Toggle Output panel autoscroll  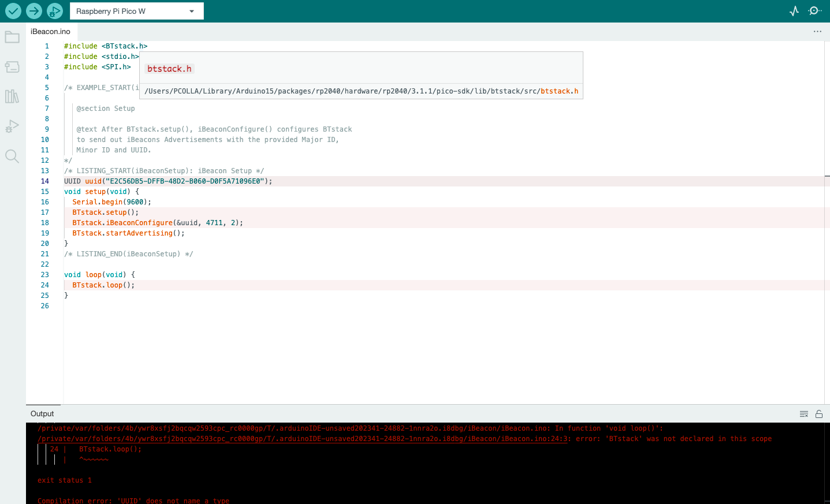[x=804, y=413]
